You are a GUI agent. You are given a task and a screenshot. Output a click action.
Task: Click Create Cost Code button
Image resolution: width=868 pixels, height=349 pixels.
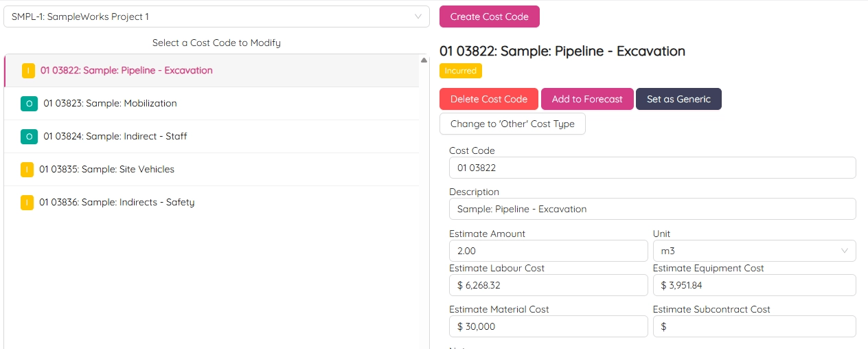490,16
